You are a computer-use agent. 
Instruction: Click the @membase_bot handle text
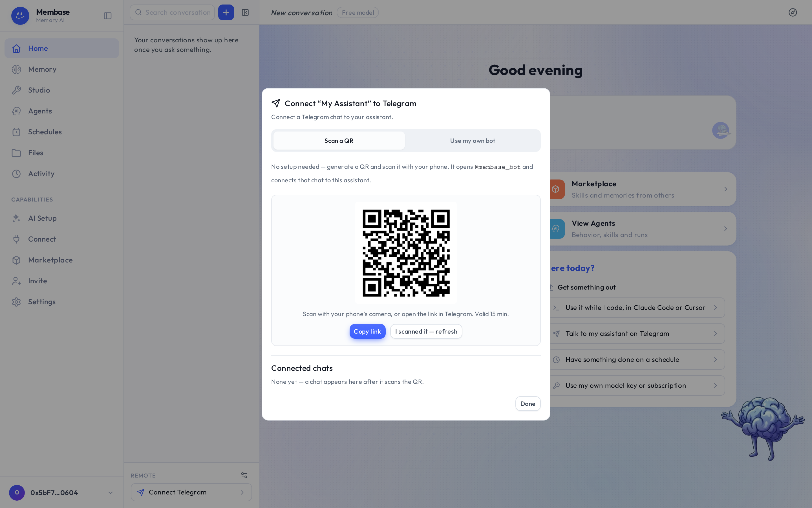tap(498, 167)
